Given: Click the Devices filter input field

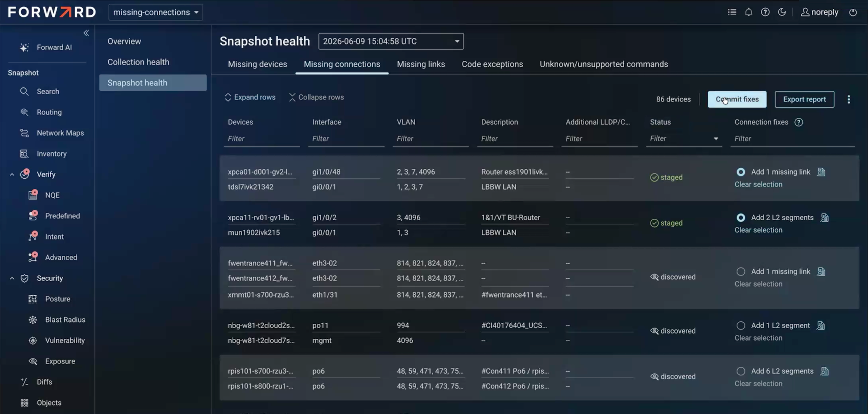Looking at the screenshot, I should 262,138.
